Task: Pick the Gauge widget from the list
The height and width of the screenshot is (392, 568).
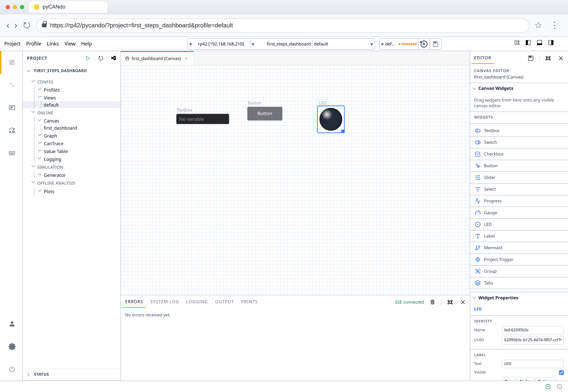Action: coord(519,213)
